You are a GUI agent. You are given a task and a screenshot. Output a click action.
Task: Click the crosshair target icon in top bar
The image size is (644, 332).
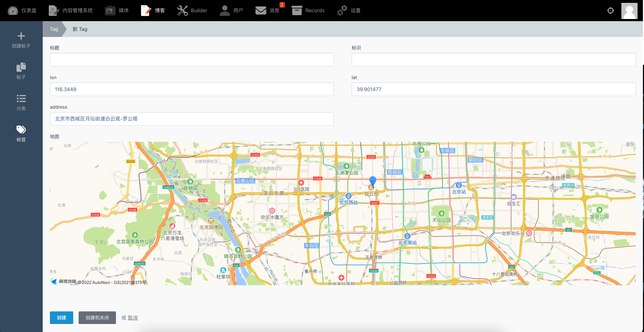pos(611,11)
